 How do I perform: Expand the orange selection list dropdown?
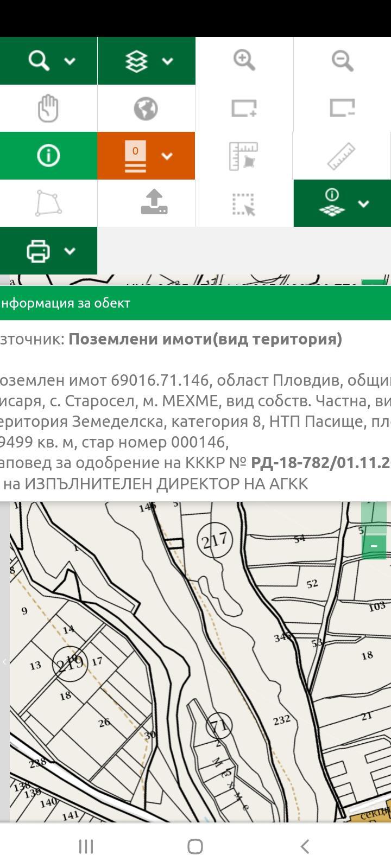click(167, 156)
